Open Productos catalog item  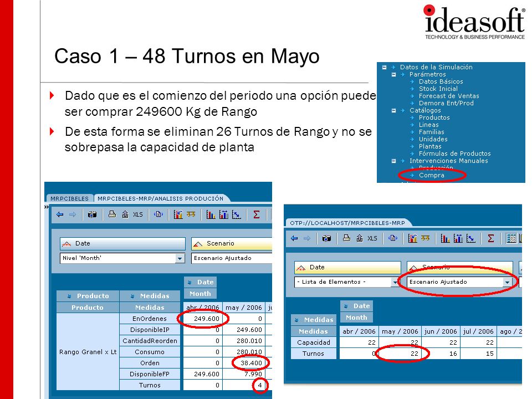click(434, 117)
